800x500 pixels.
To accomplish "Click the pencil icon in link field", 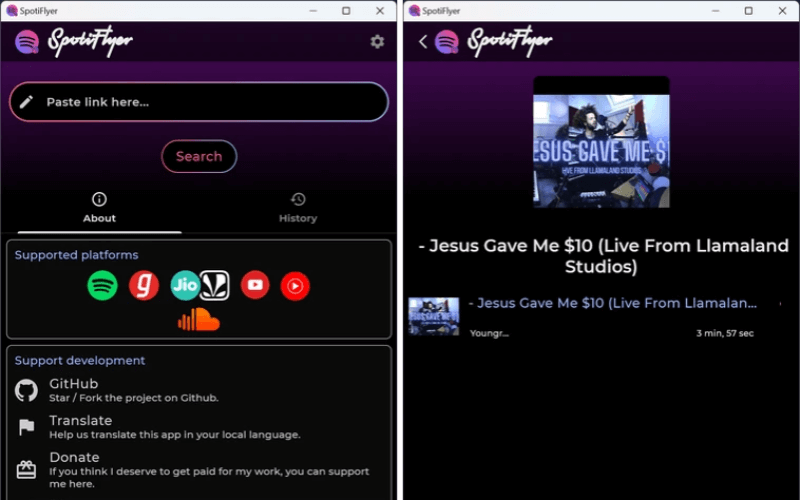I will tap(26, 102).
